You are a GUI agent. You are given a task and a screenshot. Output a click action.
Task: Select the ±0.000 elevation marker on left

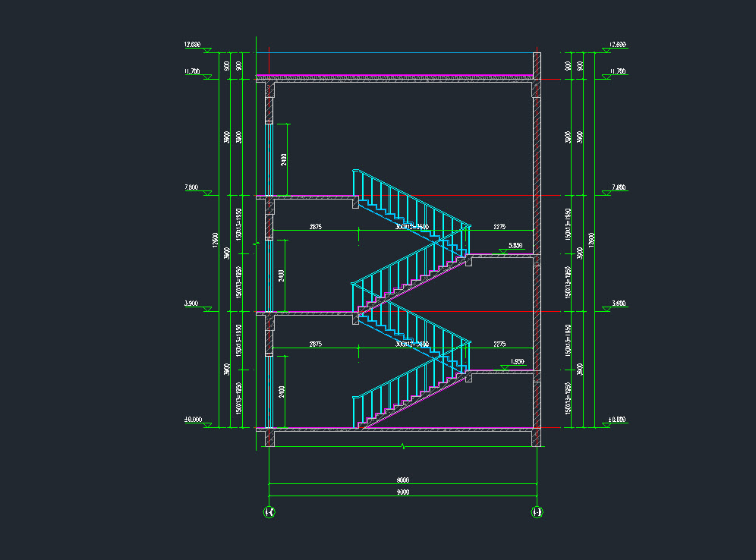[193, 420]
